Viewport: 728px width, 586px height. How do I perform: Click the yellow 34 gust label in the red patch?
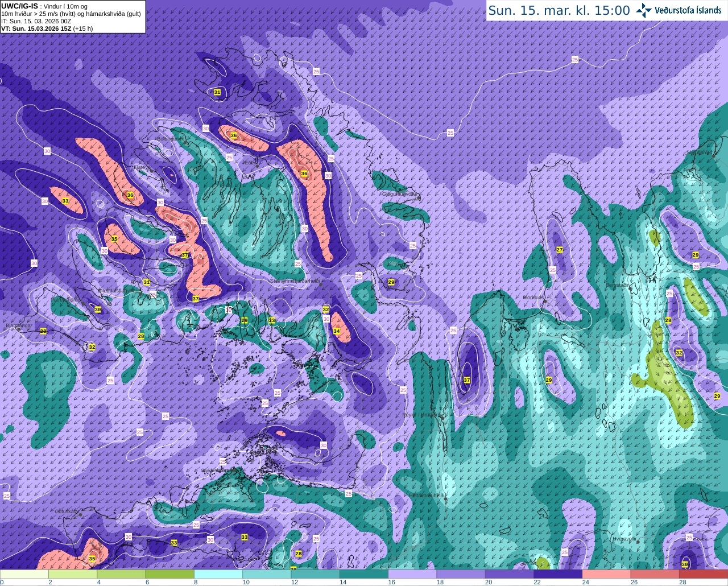pyautogui.click(x=337, y=331)
